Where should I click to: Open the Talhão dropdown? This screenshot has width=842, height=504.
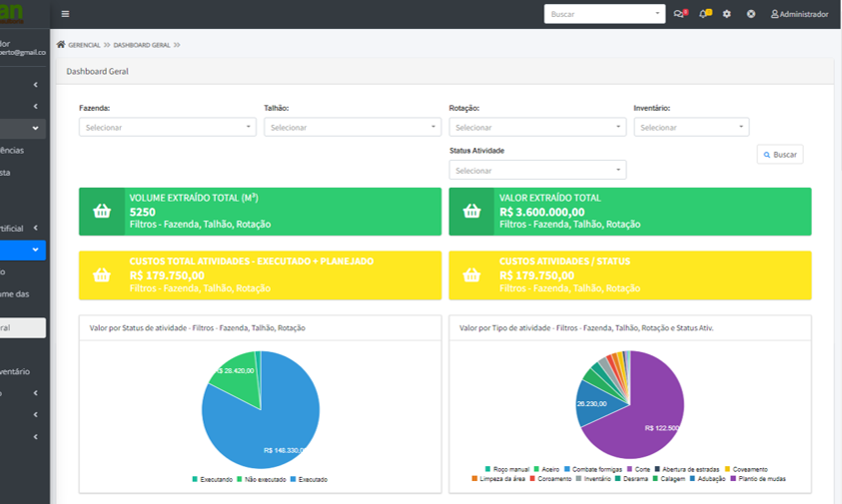pos(352,128)
